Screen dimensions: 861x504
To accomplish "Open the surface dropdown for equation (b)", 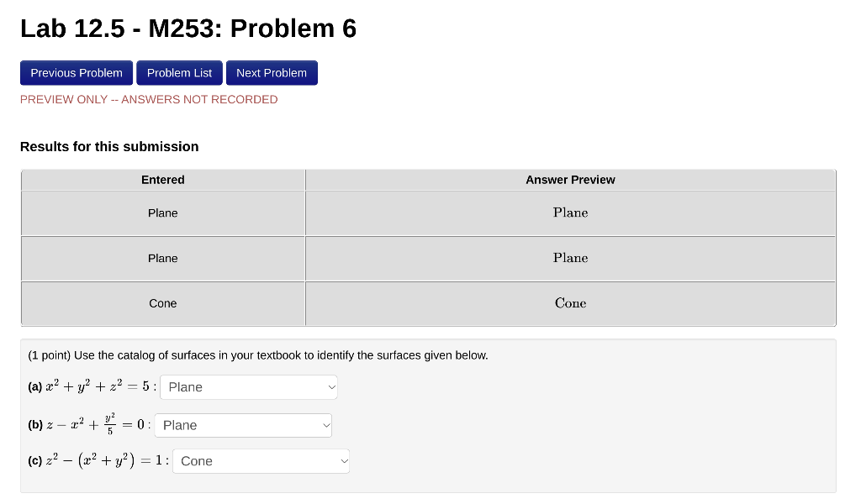I will point(242,425).
